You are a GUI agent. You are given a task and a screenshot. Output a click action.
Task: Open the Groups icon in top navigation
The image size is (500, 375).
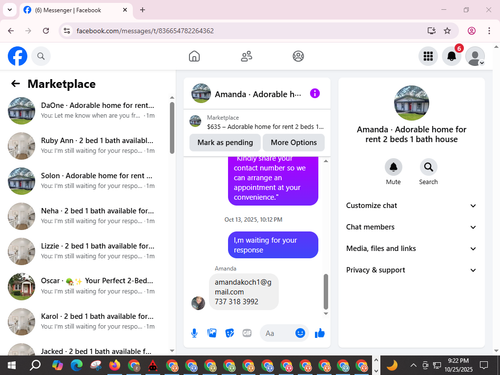(x=298, y=56)
